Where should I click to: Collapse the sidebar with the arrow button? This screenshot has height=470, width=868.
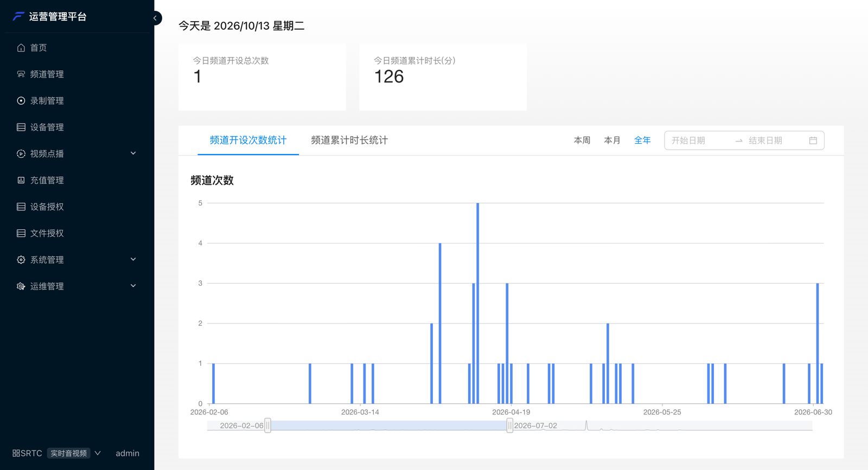tap(156, 18)
